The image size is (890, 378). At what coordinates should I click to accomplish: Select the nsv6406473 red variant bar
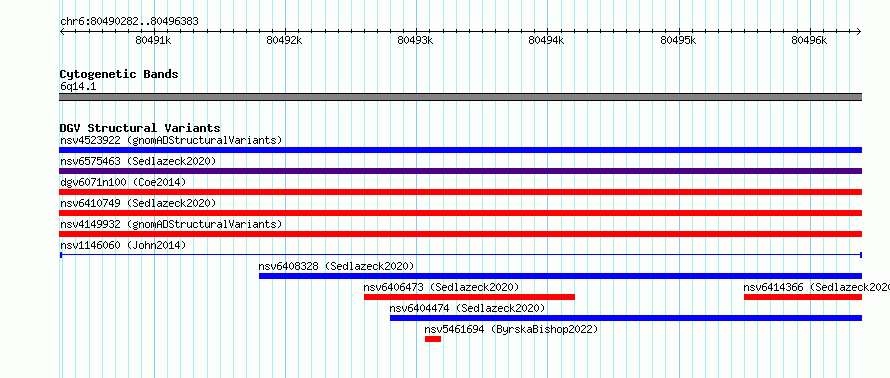[469, 297]
